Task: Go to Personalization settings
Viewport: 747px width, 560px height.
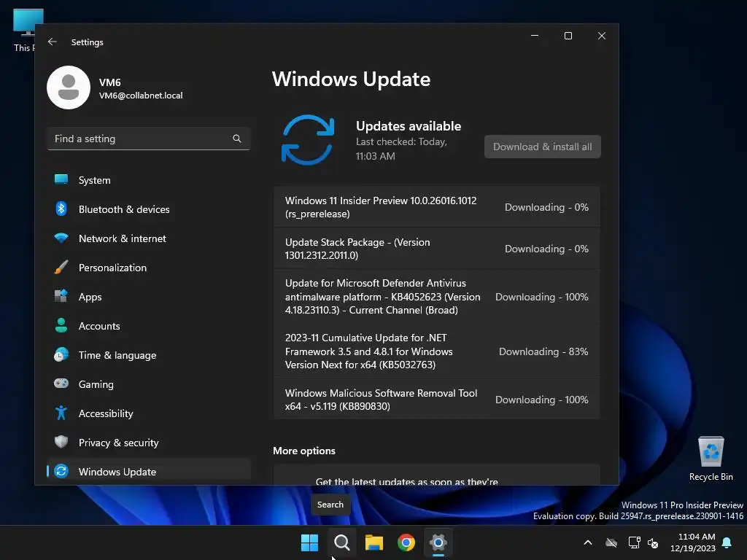Action: tap(149, 268)
